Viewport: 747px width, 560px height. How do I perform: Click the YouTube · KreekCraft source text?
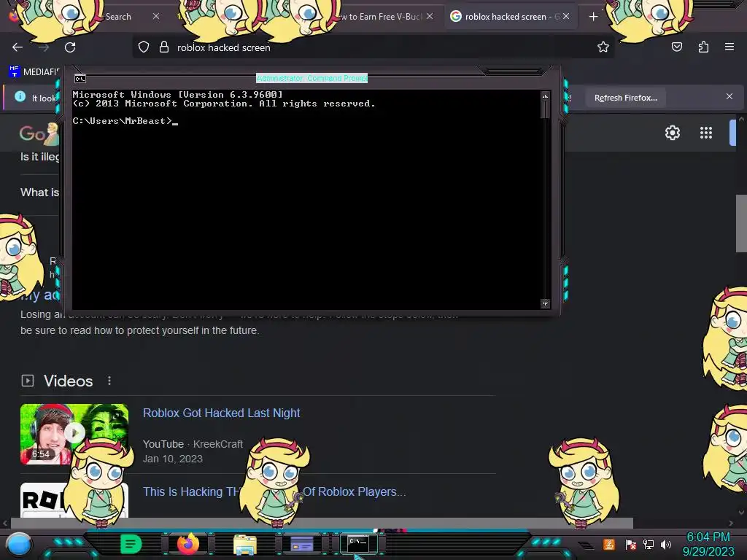193,444
